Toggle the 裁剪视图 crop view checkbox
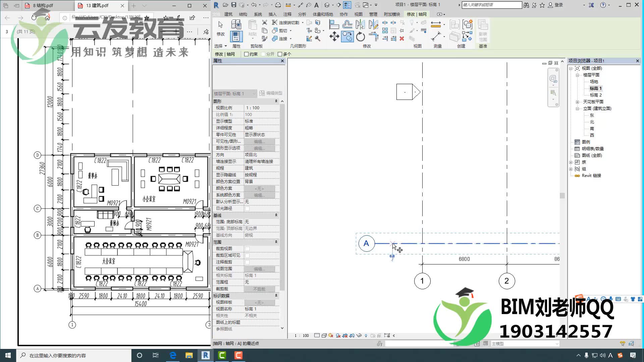644x362 pixels. (x=247, y=249)
